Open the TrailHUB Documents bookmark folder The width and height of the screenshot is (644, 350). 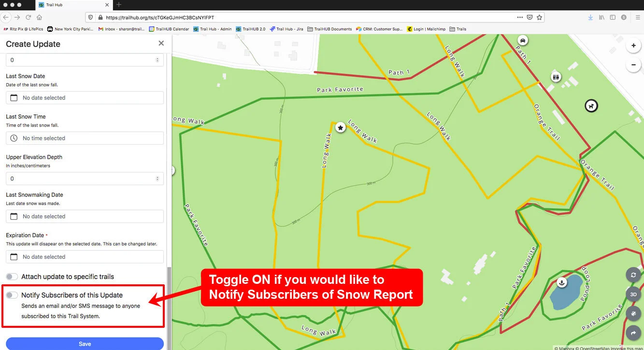click(329, 29)
